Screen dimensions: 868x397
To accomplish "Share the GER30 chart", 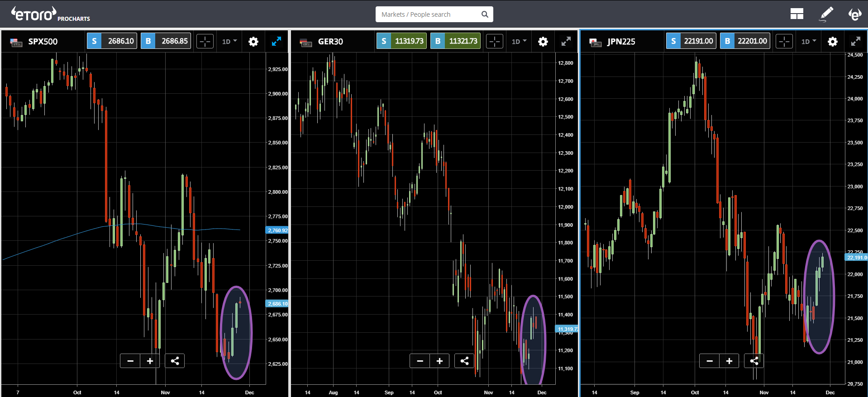I will [x=464, y=361].
